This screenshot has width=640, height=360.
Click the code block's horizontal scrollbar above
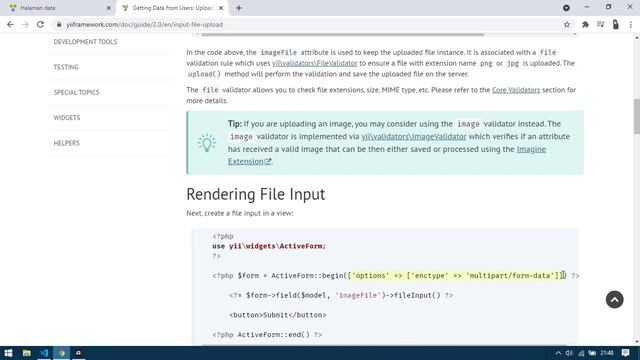(342, 35)
